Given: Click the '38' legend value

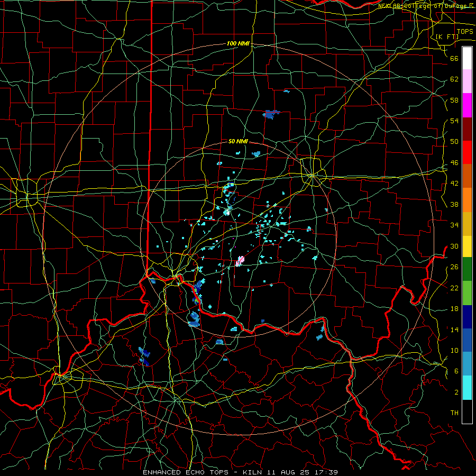Looking at the screenshot, I should pyautogui.click(x=454, y=204).
